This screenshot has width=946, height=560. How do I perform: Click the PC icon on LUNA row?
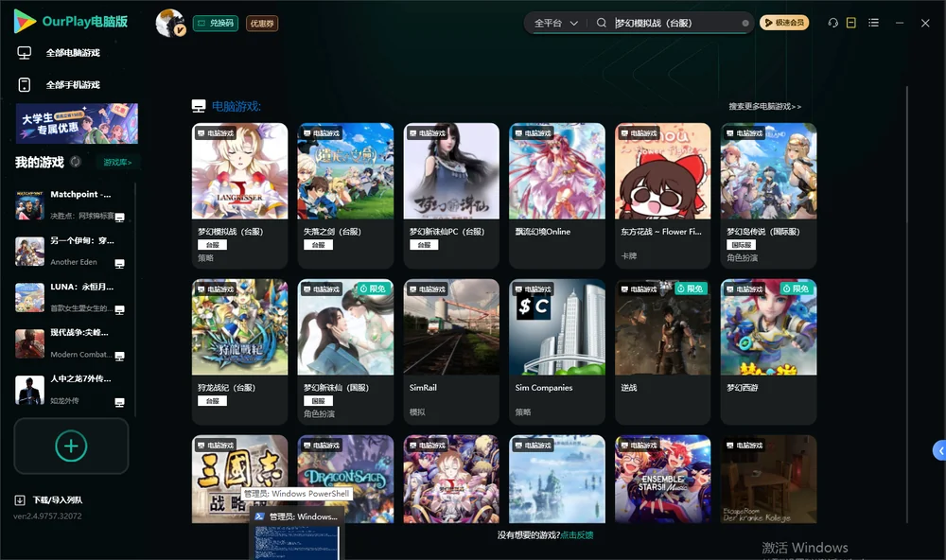pos(119,310)
